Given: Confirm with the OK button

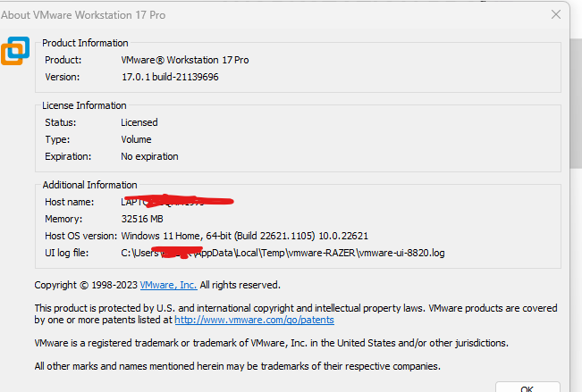Looking at the screenshot, I should 527,387.
